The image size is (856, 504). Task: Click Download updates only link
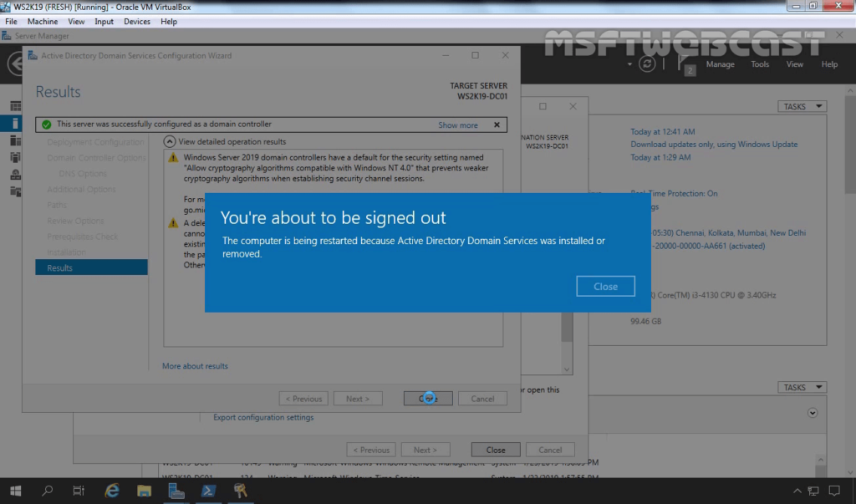714,144
